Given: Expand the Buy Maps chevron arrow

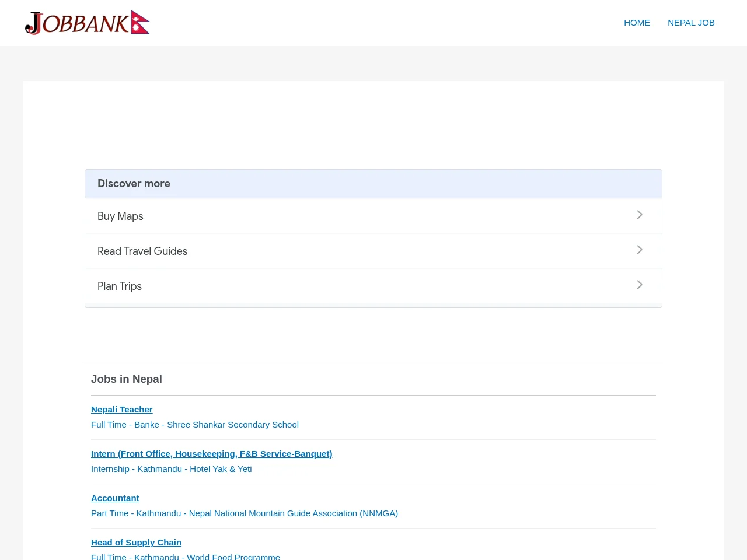Looking at the screenshot, I should [x=640, y=215].
